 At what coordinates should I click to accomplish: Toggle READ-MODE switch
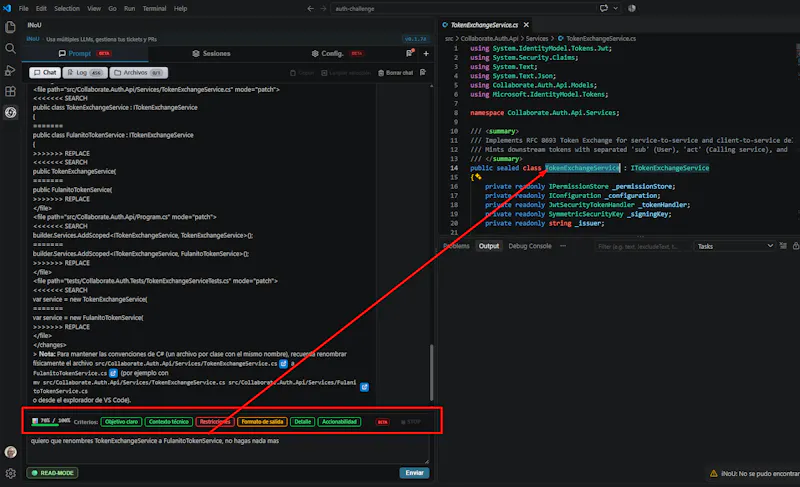click(53, 473)
